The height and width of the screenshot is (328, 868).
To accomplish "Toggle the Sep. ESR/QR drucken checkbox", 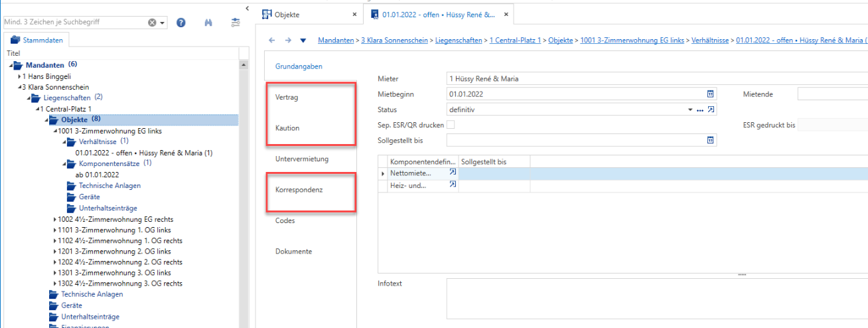I will pos(451,125).
